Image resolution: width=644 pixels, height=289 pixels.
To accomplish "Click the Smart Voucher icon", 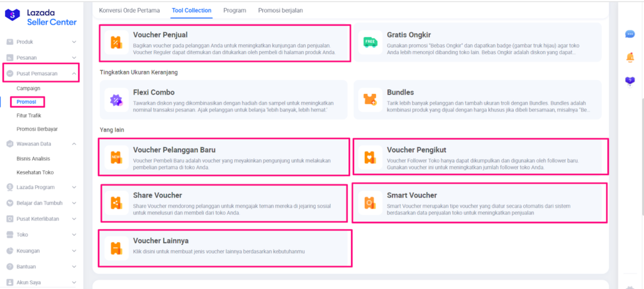I will pyautogui.click(x=370, y=203).
